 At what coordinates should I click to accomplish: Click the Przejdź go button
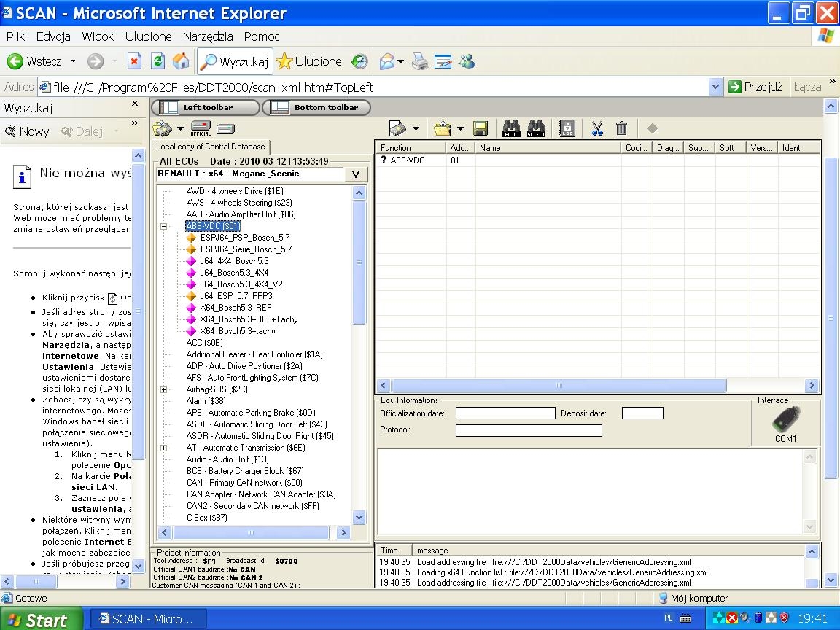pyautogui.click(x=755, y=87)
